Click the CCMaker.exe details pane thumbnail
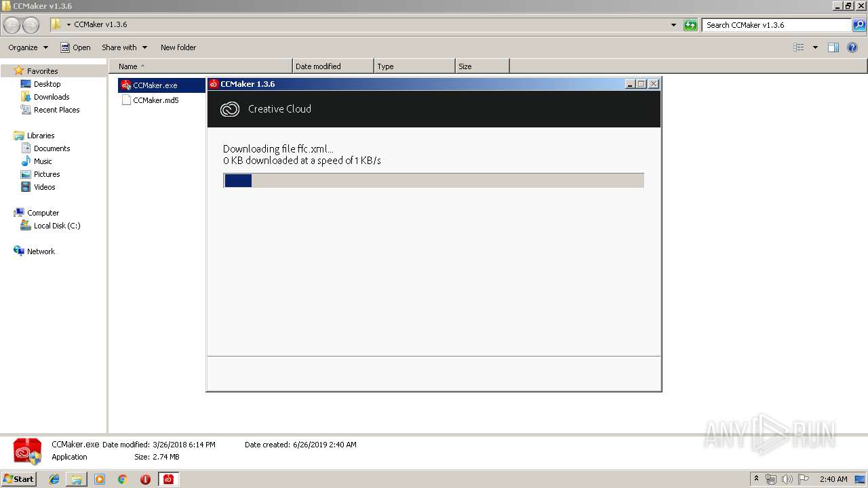The height and width of the screenshot is (488, 868). [27, 451]
